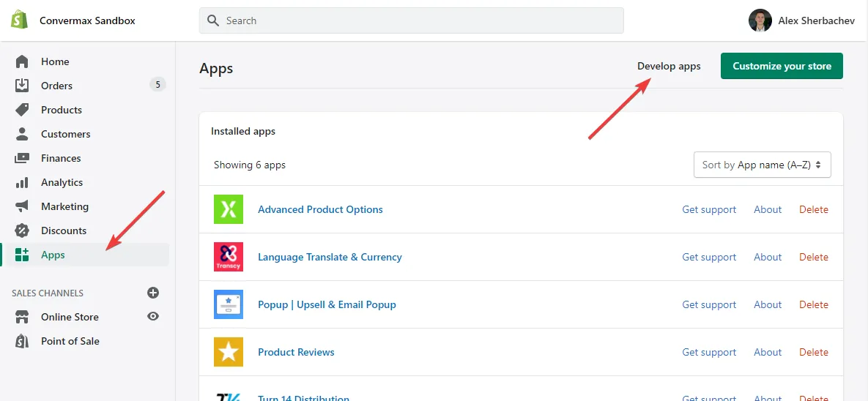Go to Point of Sale channel
The image size is (868, 401).
click(x=70, y=341)
